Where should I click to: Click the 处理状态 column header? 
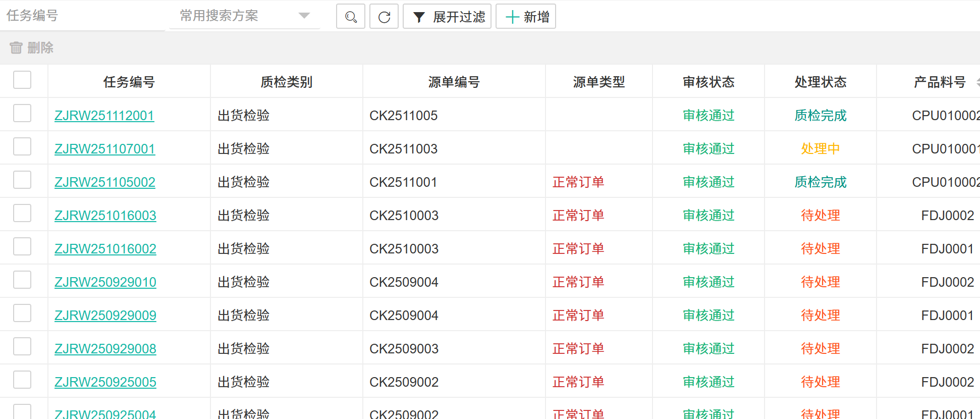pos(820,82)
